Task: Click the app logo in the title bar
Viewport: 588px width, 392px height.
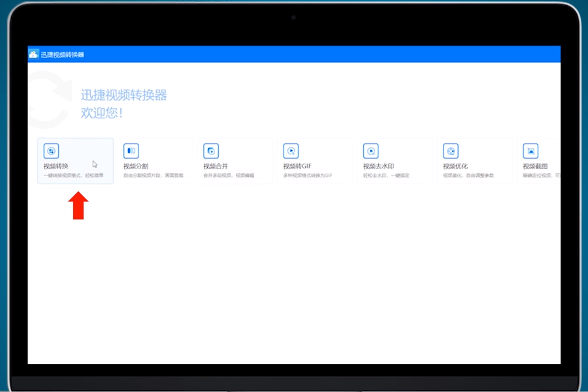Action: 34,54
